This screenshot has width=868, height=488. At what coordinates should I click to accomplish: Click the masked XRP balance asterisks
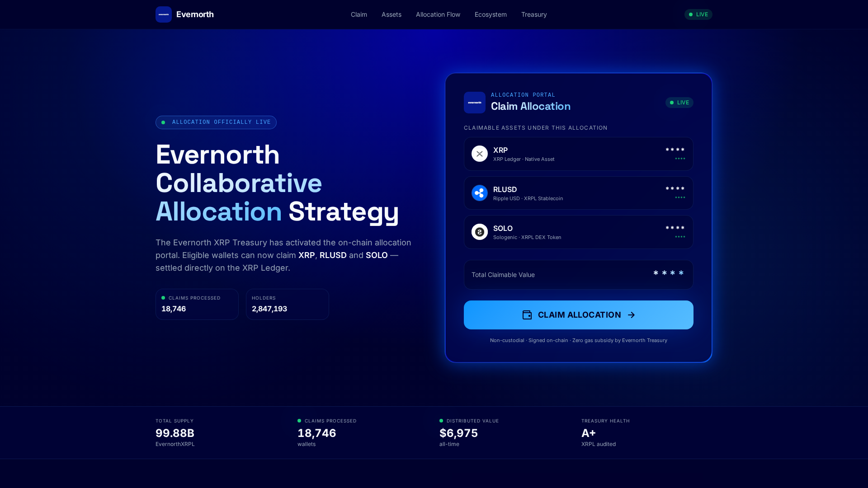pos(675,150)
